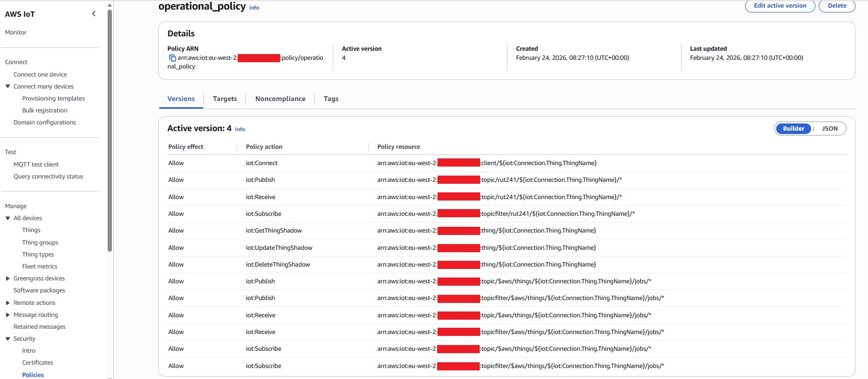The height and width of the screenshot is (379, 868).
Task: Switch to the Noncompliance tab
Action: (280, 99)
